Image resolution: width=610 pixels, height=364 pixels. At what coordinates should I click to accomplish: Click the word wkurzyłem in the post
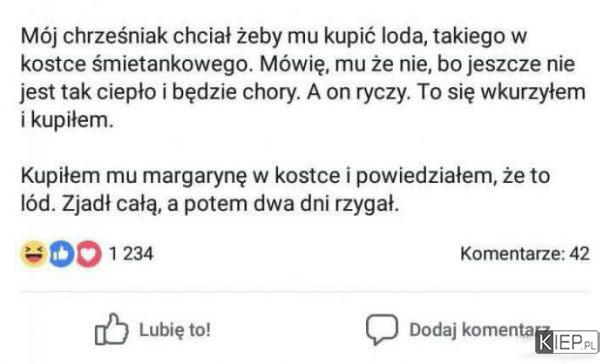[x=533, y=92]
